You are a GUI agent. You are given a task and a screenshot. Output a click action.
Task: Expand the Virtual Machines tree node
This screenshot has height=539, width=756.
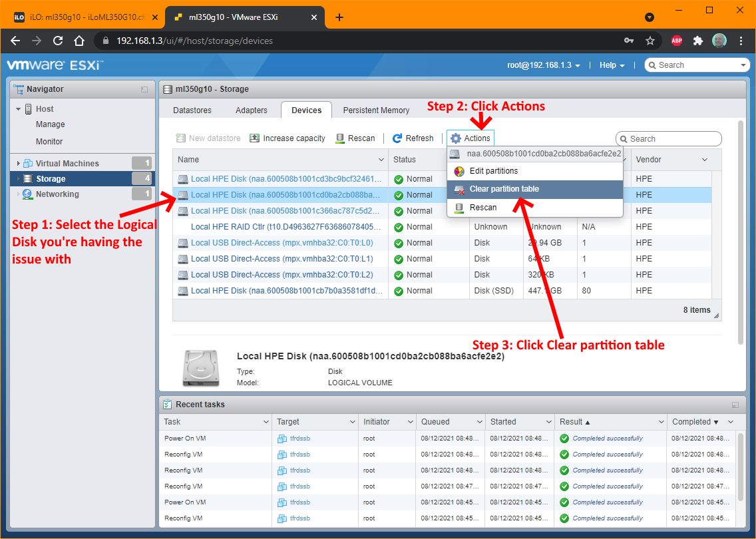coord(19,164)
